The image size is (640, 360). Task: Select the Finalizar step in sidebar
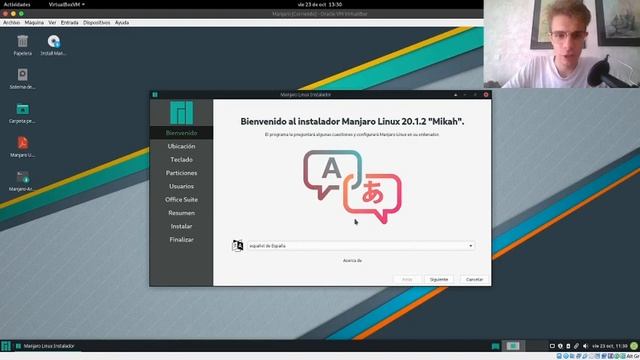pos(182,240)
